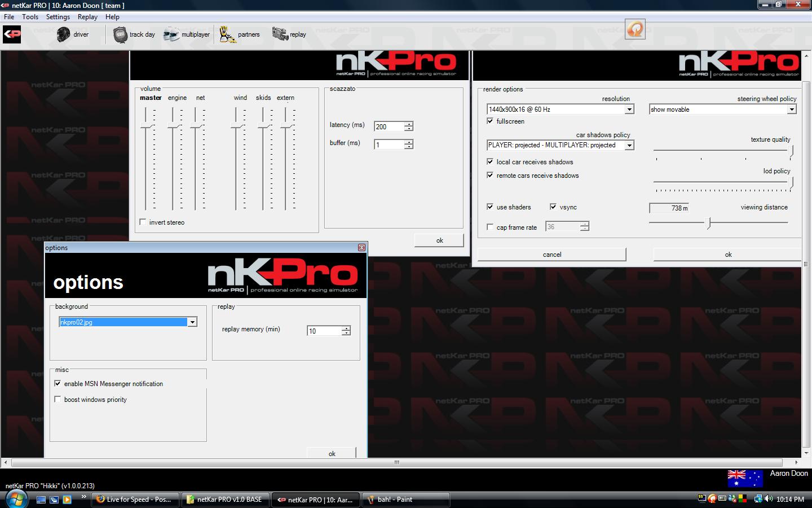Image resolution: width=812 pixels, height=508 pixels.
Task: Open the Help menu
Action: [112, 17]
